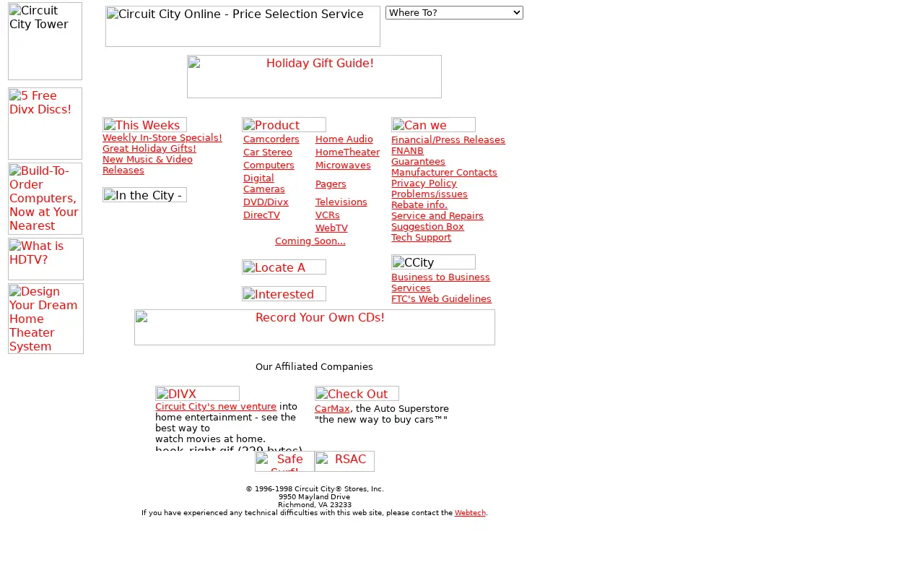Open the Coming Soon... link
The width and height of the screenshot is (924, 578).
pos(310,241)
